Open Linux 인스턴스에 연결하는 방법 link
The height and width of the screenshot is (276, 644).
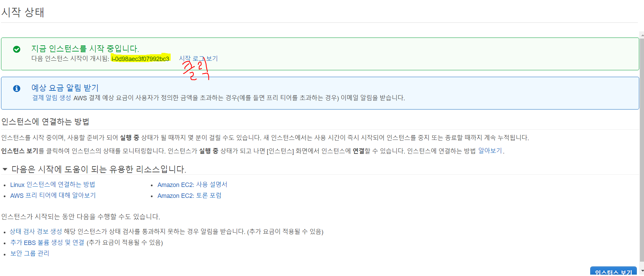pyautogui.click(x=52, y=185)
